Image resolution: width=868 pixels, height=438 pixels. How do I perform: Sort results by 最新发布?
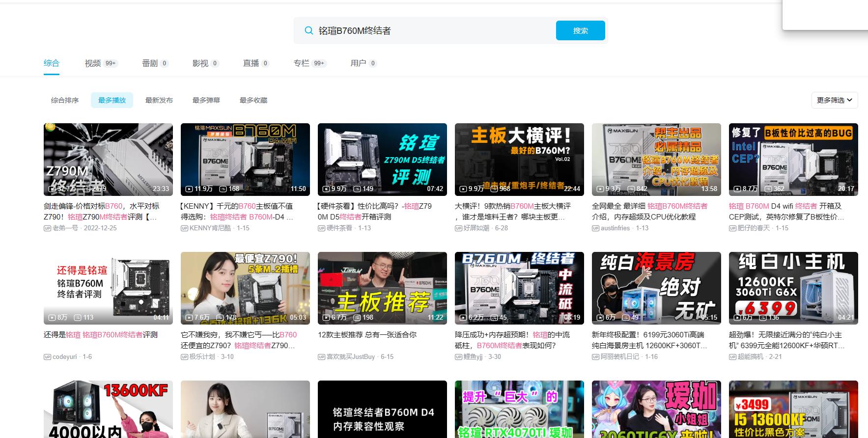[159, 100]
